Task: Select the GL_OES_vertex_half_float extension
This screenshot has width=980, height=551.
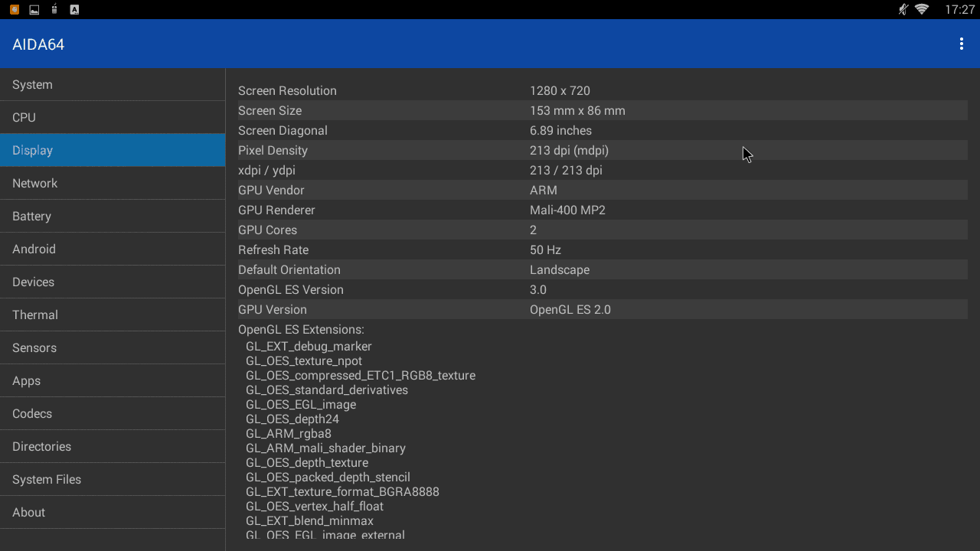Action: [x=315, y=507]
